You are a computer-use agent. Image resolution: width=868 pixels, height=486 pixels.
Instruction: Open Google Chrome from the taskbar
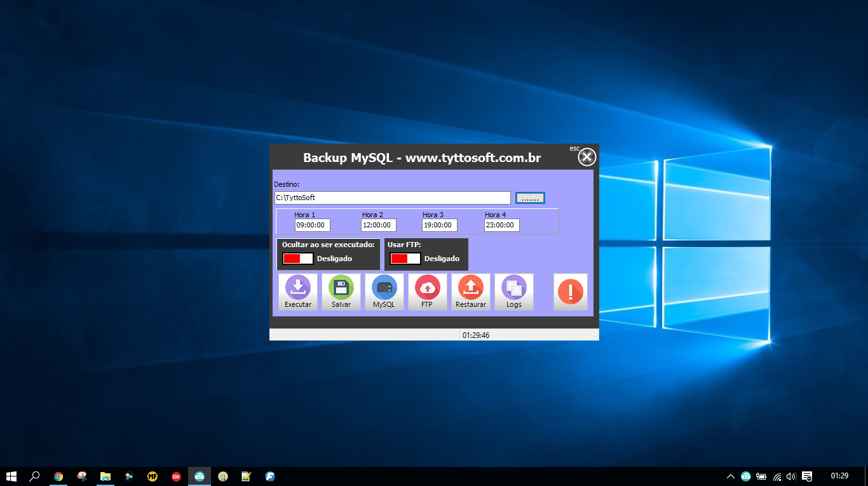pyautogui.click(x=58, y=476)
